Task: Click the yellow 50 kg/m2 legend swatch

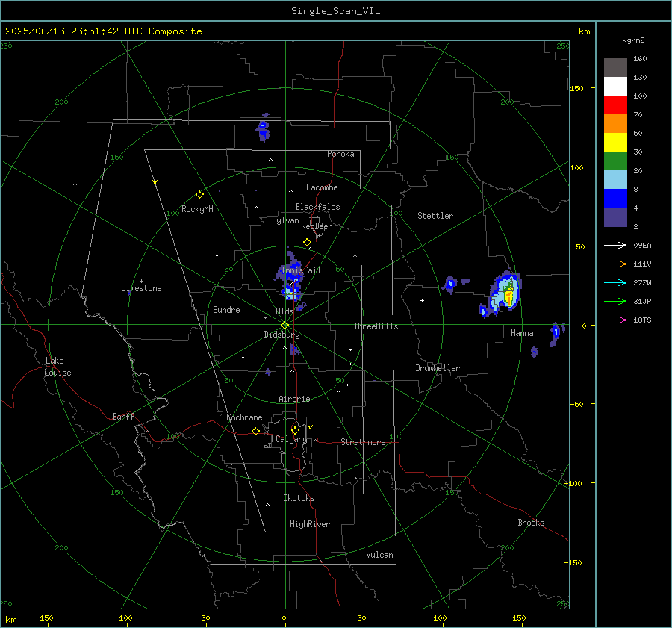Action: (x=615, y=143)
